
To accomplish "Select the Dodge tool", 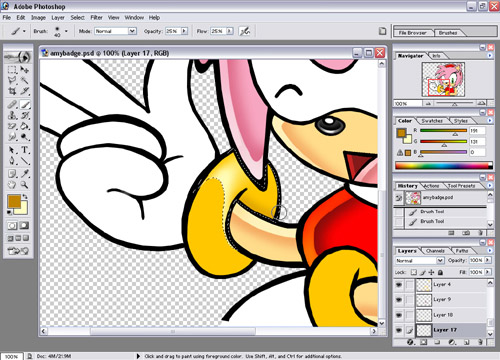I will point(24,137).
